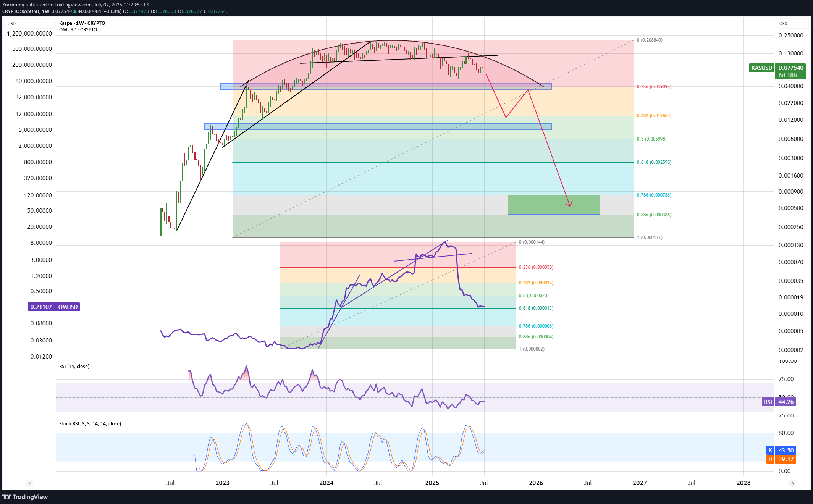Click the Fibonacci '0.618 (0.002595)' level label

(x=654, y=162)
